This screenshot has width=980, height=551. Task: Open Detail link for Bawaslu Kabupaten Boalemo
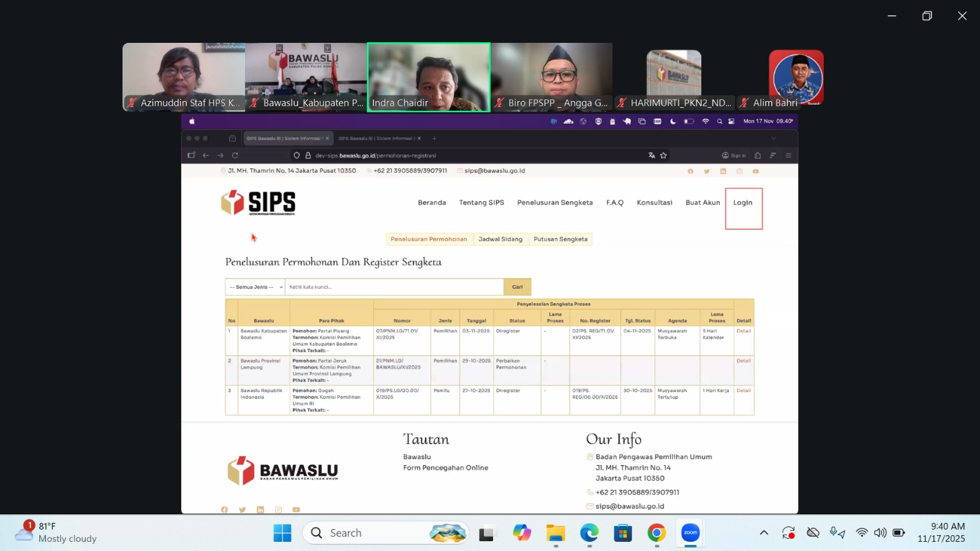click(744, 331)
